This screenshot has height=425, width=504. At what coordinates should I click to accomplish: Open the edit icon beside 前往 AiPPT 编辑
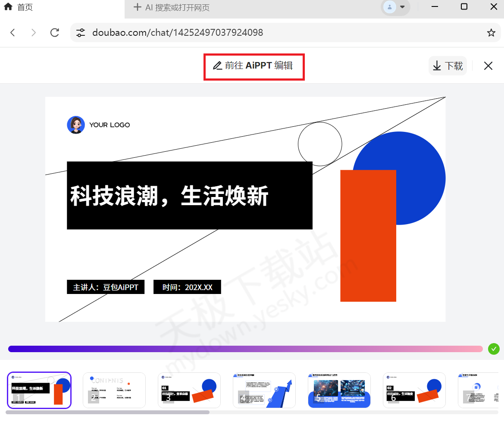[217, 66]
